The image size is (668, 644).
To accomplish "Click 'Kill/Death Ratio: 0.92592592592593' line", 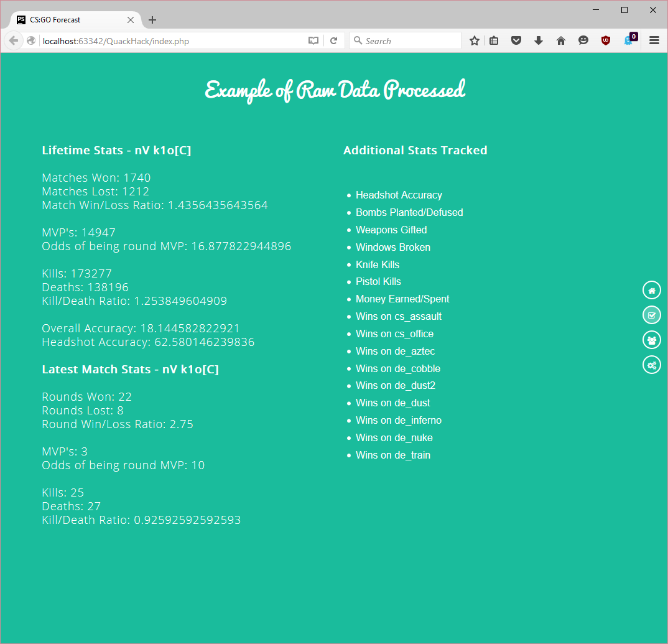I will (141, 520).
